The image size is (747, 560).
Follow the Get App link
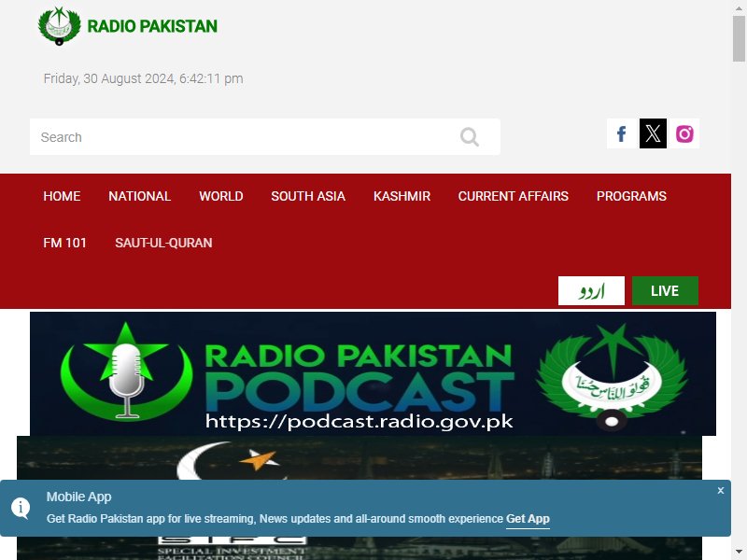[528, 519]
